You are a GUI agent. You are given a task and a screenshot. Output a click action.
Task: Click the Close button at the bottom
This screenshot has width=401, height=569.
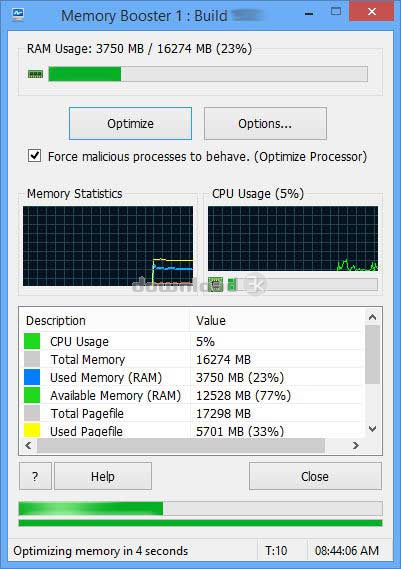coord(315,476)
